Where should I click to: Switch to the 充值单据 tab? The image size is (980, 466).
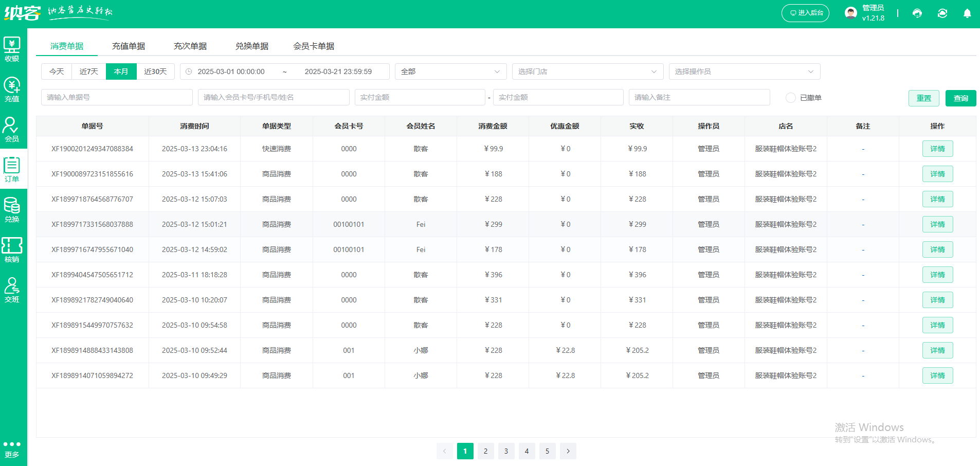point(129,46)
